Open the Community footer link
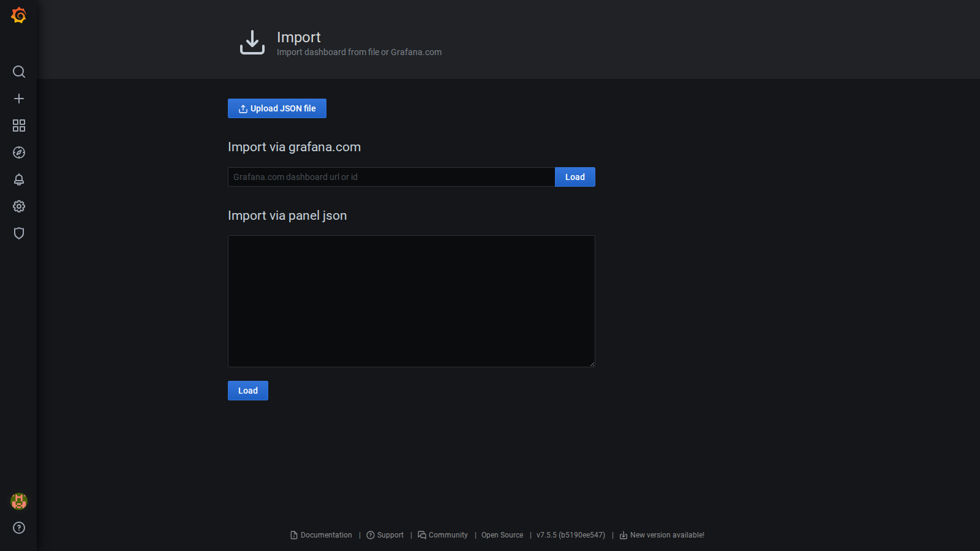 [x=443, y=535]
